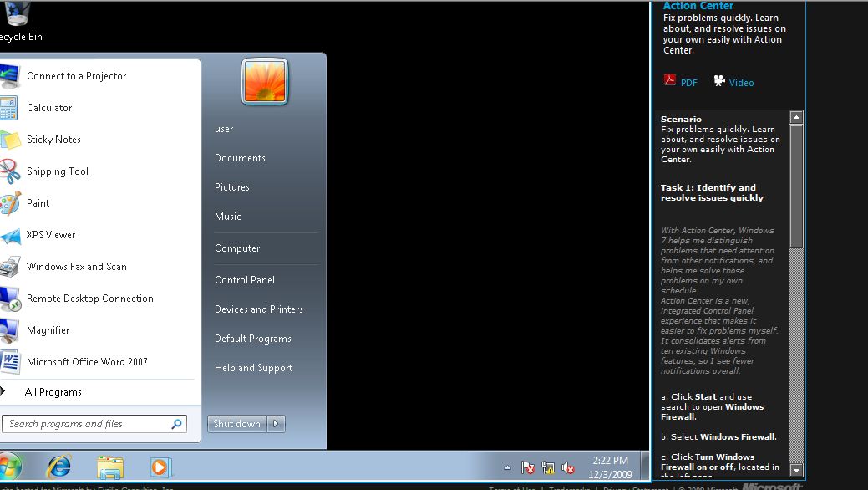Launch the Calculator icon

coord(8,108)
